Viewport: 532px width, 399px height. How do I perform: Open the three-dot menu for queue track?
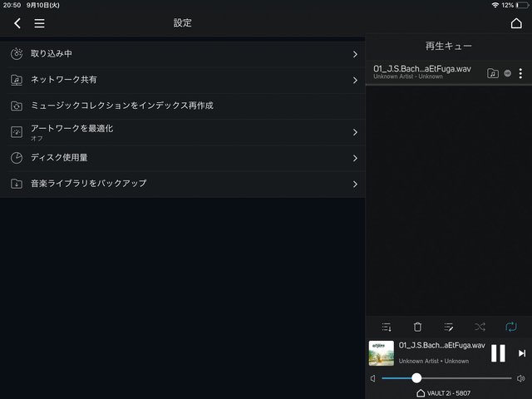pos(520,73)
